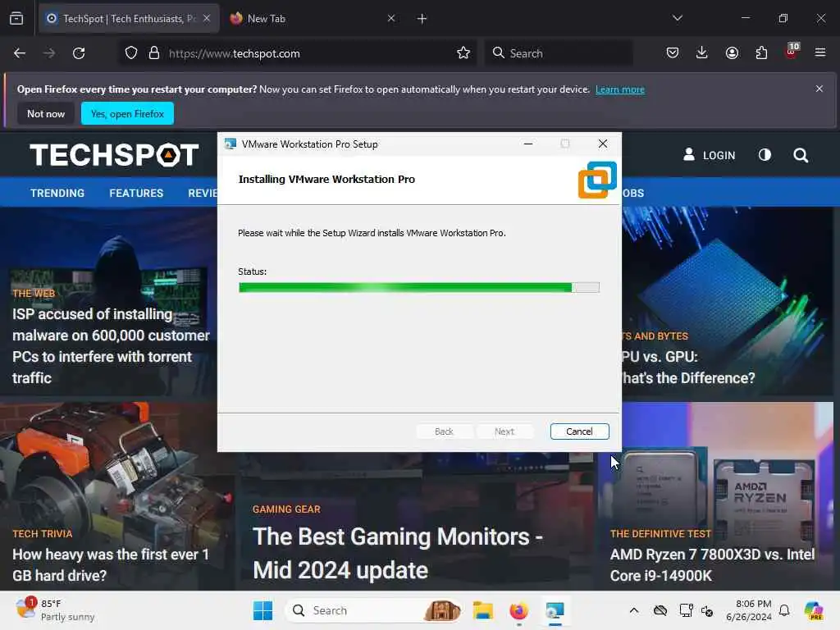The image size is (840, 630).
Task: Dismiss the Firefox startup notification bar
Action: 819,89
